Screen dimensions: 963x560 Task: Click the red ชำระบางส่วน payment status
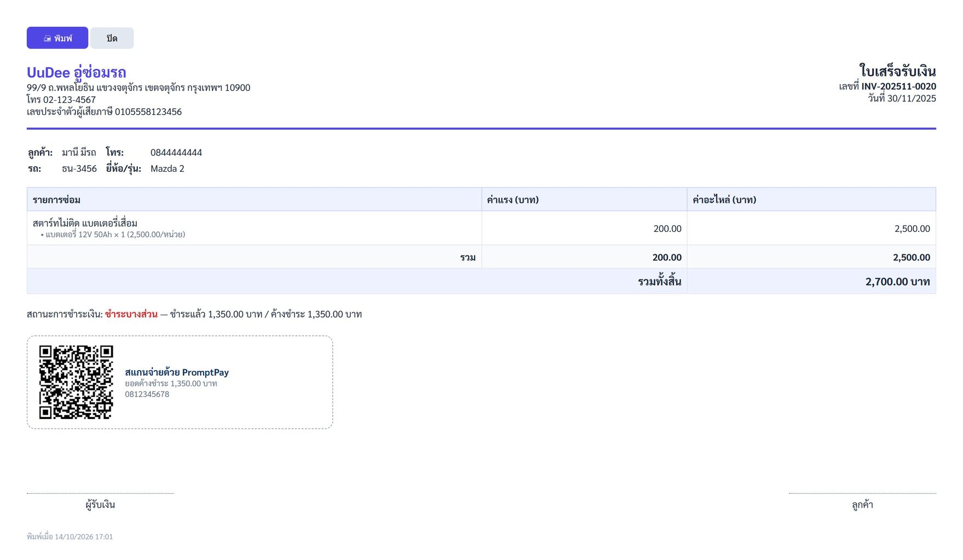coord(131,314)
